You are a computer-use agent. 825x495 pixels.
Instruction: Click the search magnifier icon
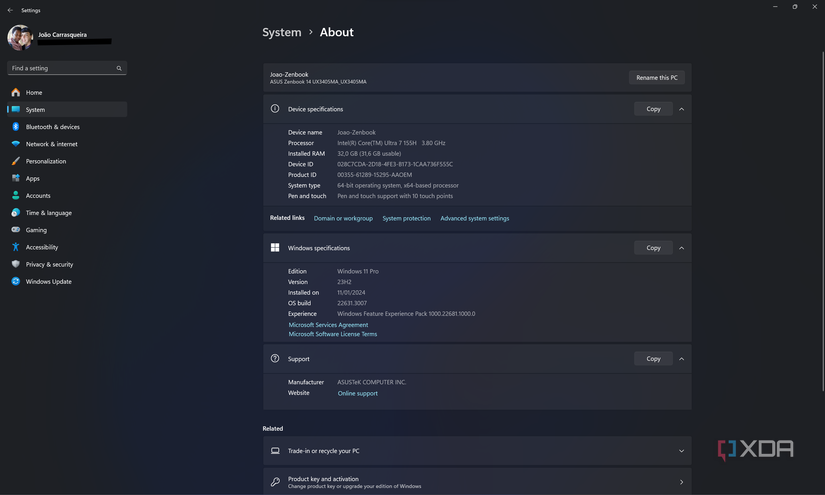119,68
